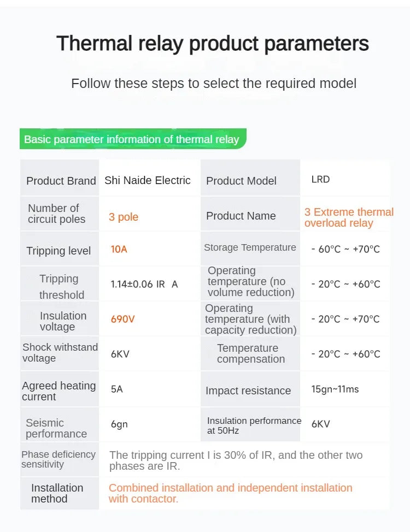Select the 1.14±0.06 IR A threshold value
The height and width of the screenshot is (532, 410).
point(144,284)
